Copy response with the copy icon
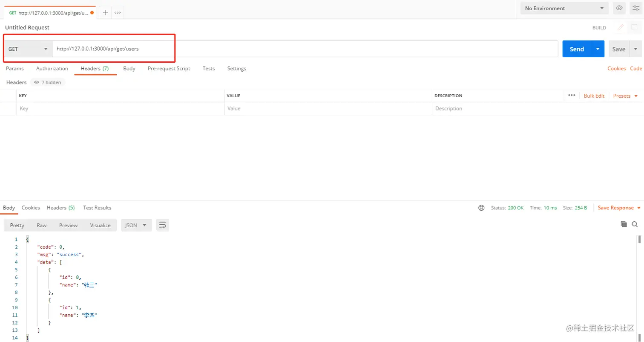This screenshot has height=342, width=644. click(624, 224)
